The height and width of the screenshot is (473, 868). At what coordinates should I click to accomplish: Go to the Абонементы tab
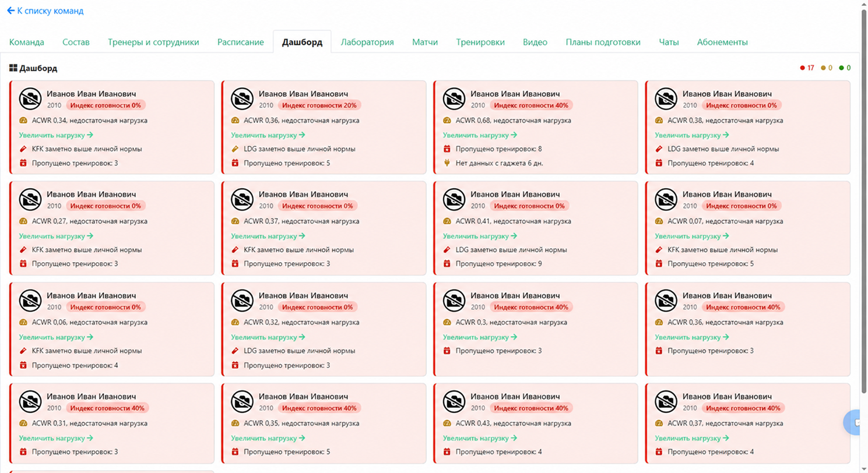[722, 42]
